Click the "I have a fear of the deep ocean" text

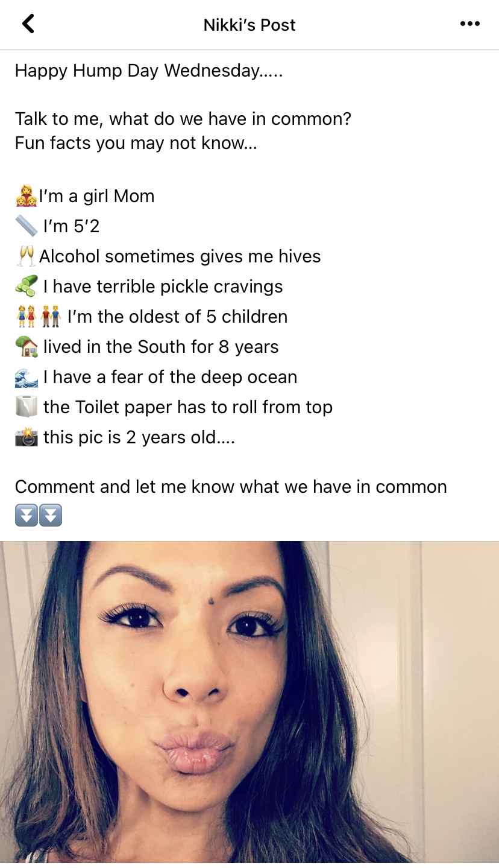[x=170, y=377]
